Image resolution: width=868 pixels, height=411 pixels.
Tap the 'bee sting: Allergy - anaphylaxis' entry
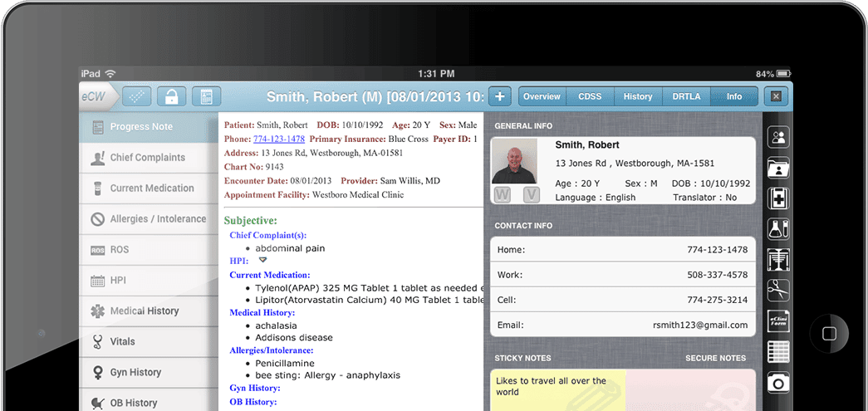(328, 375)
